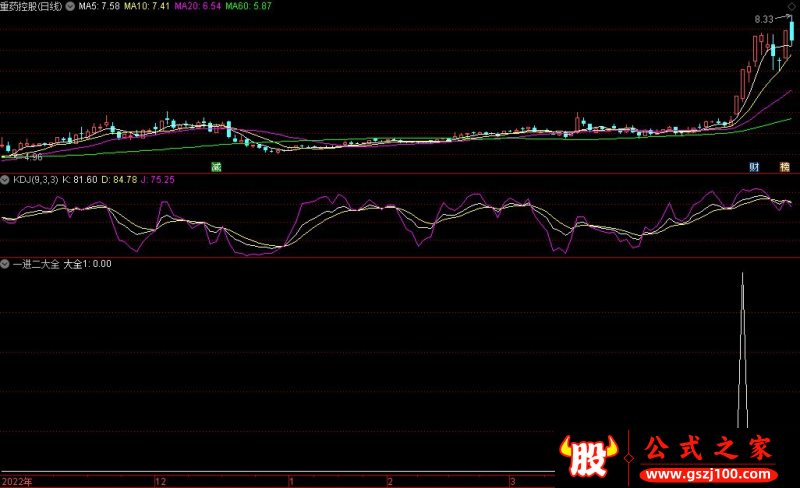Click the MA5: 7.58 moving average label
The image size is (800, 488).
(x=99, y=6)
